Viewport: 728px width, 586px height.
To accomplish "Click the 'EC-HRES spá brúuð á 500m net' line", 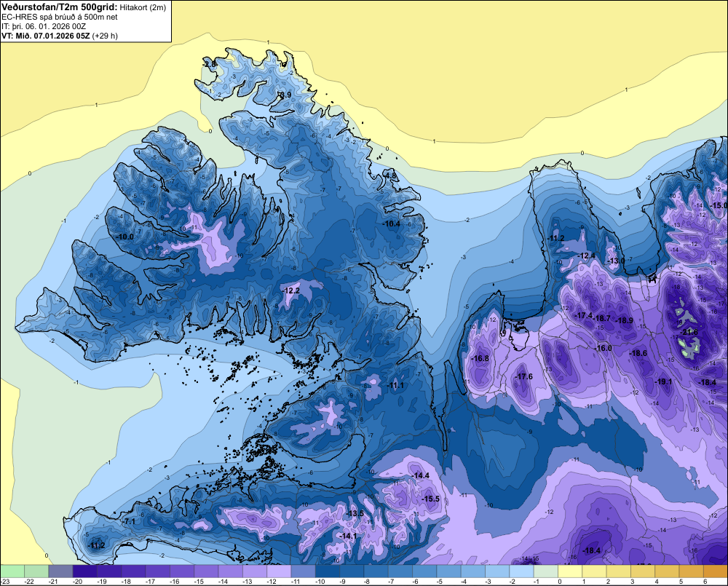I will coord(59,17).
